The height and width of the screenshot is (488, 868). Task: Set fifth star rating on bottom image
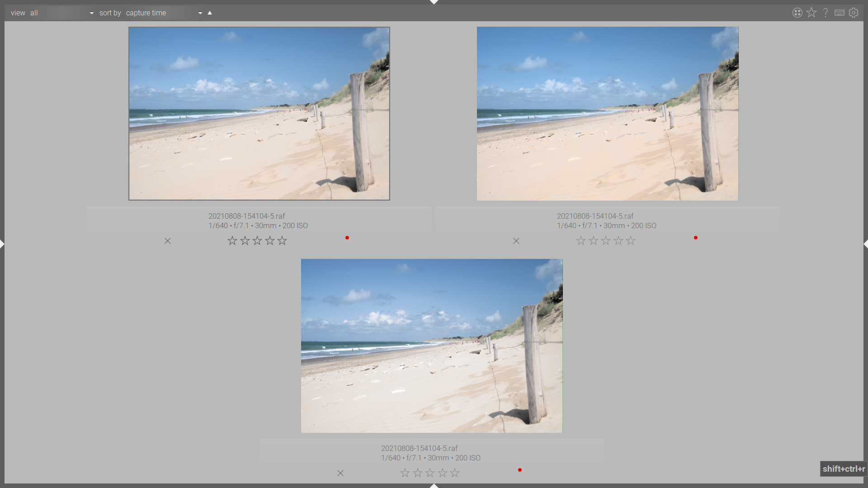[x=455, y=473]
